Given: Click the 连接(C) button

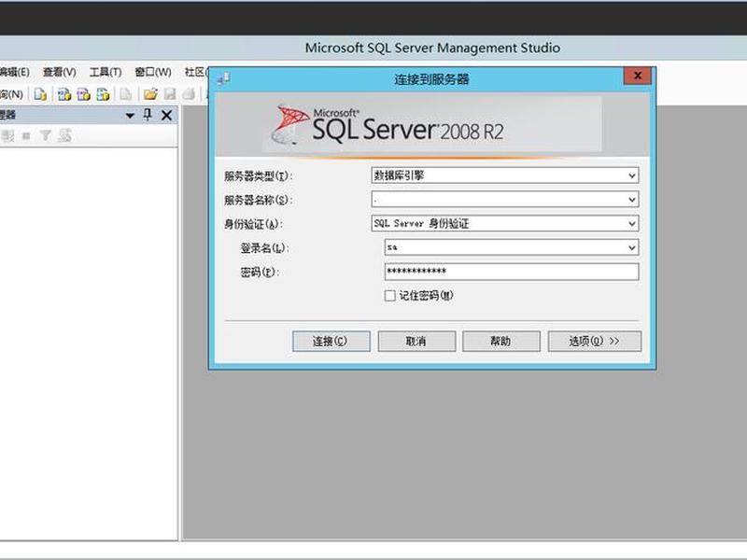Looking at the screenshot, I should [x=331, y=342].
